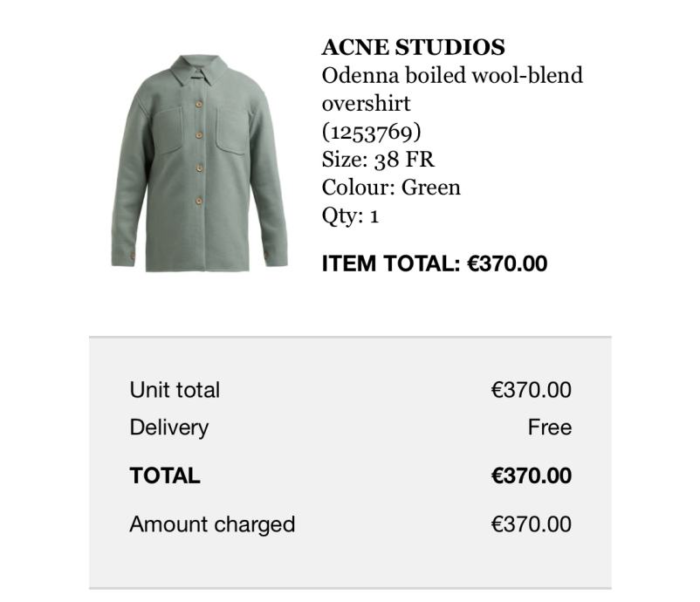This screenshot has width=700, height=602.
Task: Click the left chest pocket on shirt image
Action: [x=168, y=131]
